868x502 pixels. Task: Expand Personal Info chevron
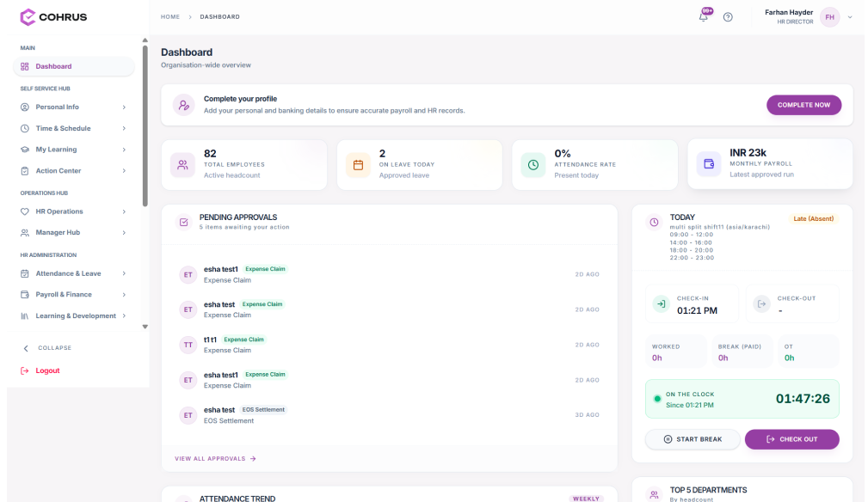124,107
